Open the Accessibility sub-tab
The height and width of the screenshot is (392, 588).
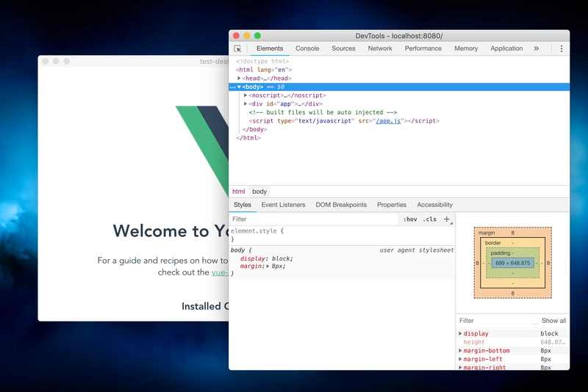[x=434, y=205]
